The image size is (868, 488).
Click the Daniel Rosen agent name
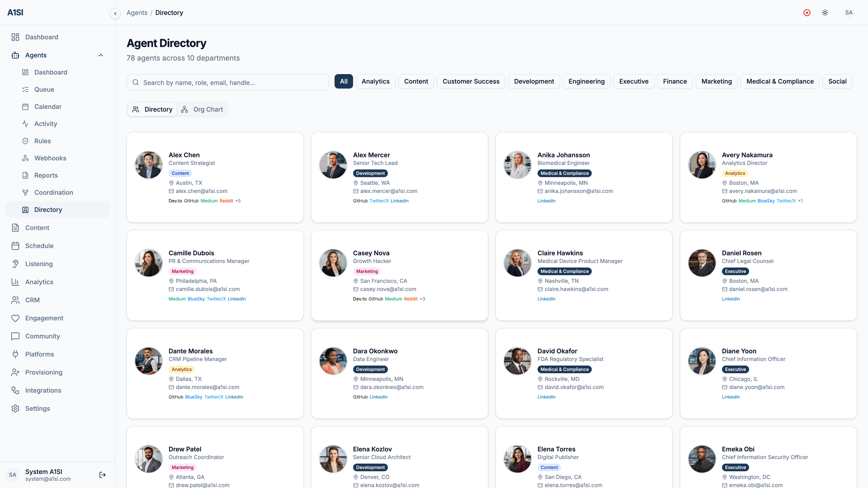741,253
